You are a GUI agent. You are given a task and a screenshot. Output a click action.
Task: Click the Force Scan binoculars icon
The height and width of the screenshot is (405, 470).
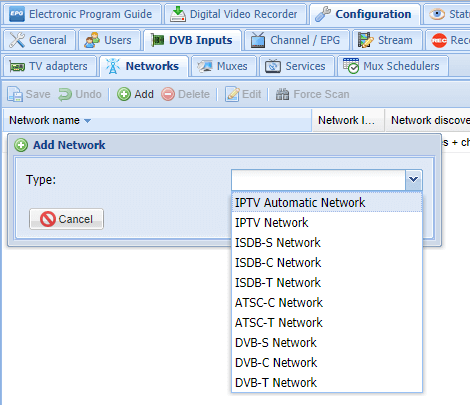click(x=282, y=94)
